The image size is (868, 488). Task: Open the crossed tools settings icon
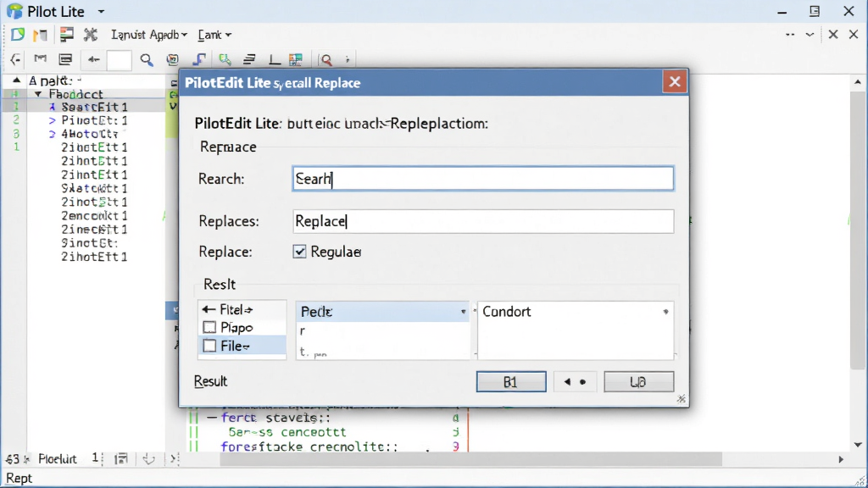(90, 34)
